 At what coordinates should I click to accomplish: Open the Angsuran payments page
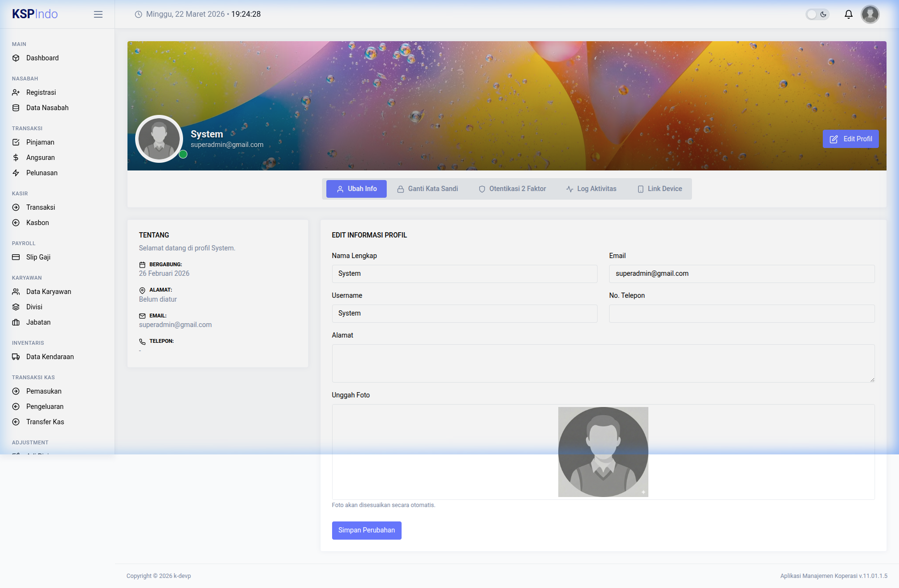pyautogui.click(x=40, y=158)
